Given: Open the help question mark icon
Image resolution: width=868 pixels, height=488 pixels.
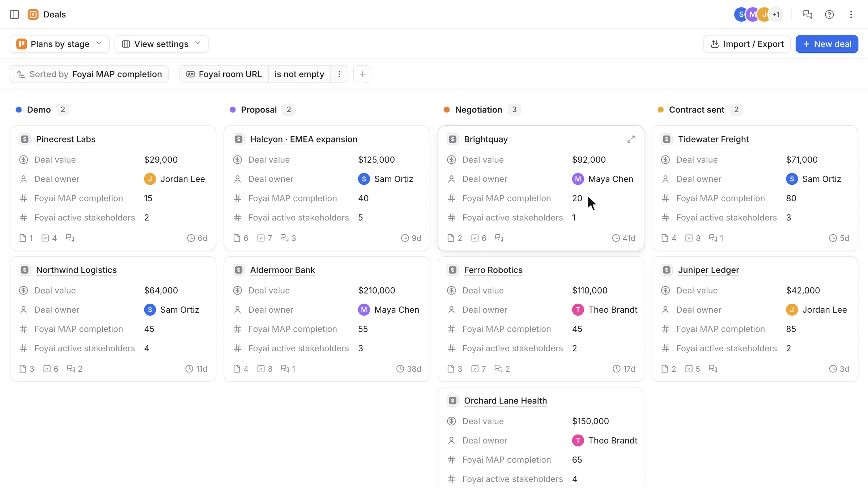Looking at the screenshot, I should click(x=829, y=14).
